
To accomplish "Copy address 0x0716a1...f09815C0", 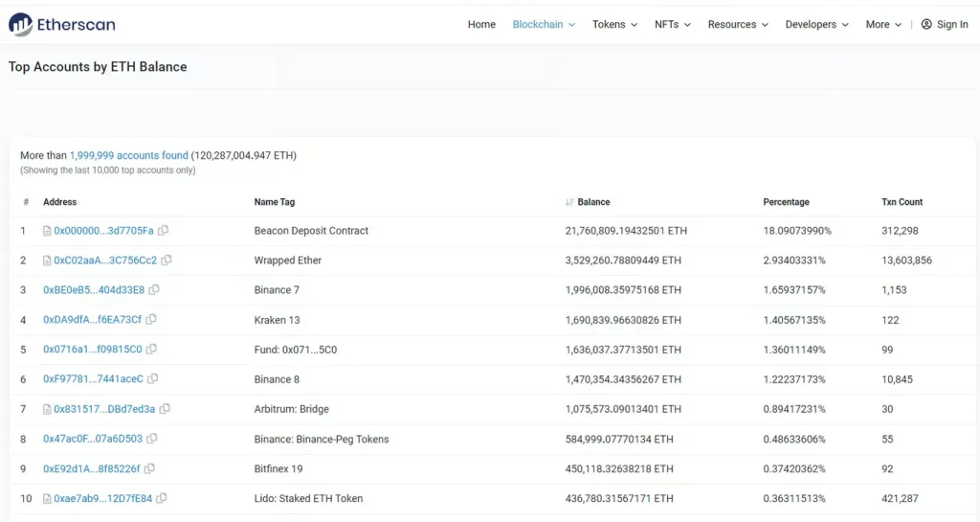I will [151, 350].
